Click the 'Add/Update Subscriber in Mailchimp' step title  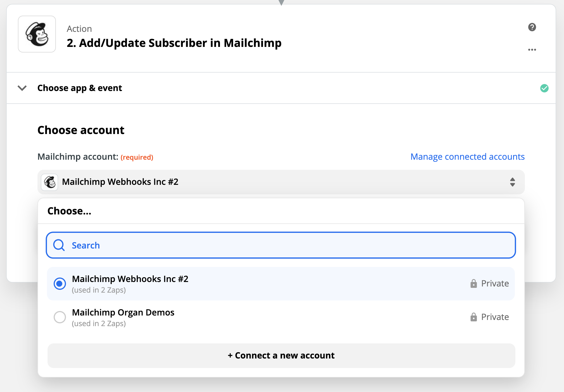coord(174,43)
